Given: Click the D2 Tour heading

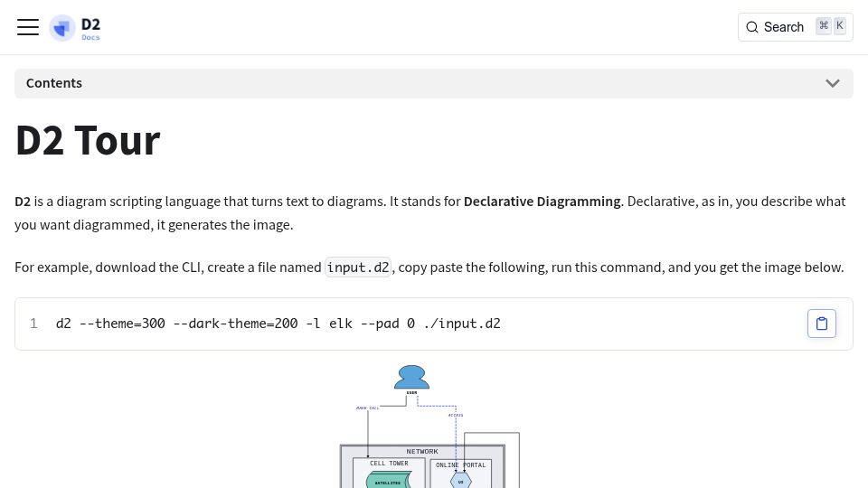Looking at the screenshot, I should coord(88,141).
